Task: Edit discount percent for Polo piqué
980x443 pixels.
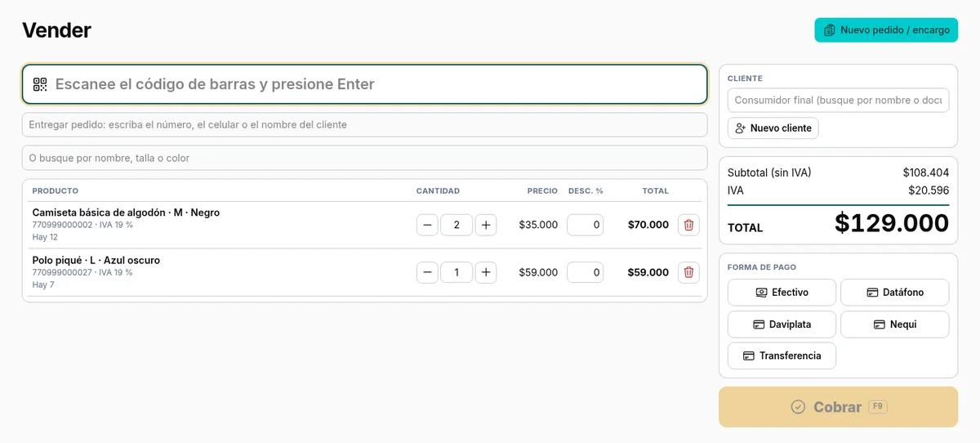Action: [x=585, y=272]
